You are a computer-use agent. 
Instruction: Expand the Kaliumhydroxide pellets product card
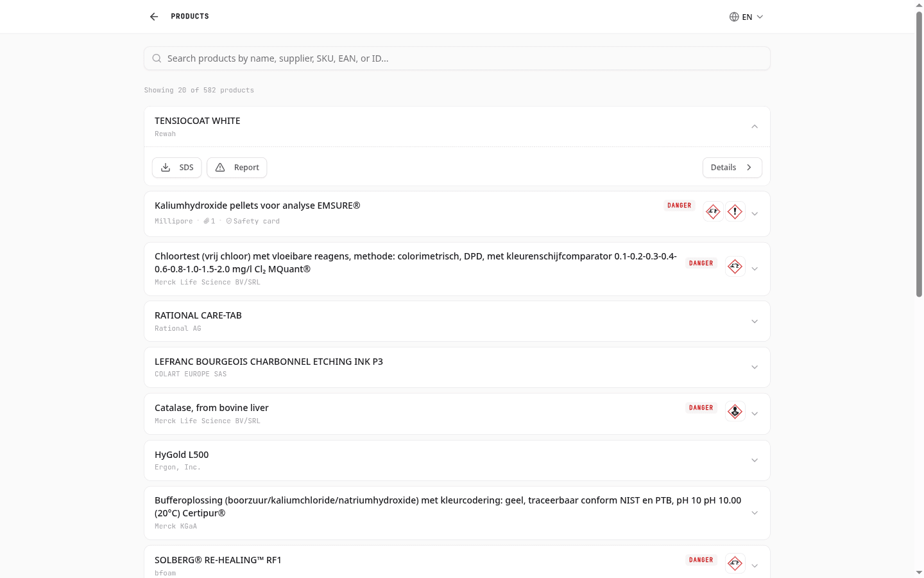click(x=755, y=214)
